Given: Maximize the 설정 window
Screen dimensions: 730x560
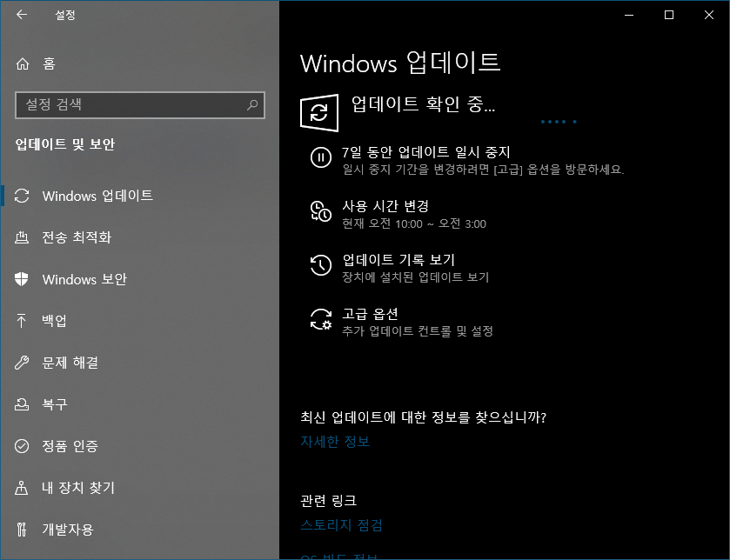Looking at the screenshot, I should pyautogui.click(x=669, y=15).
